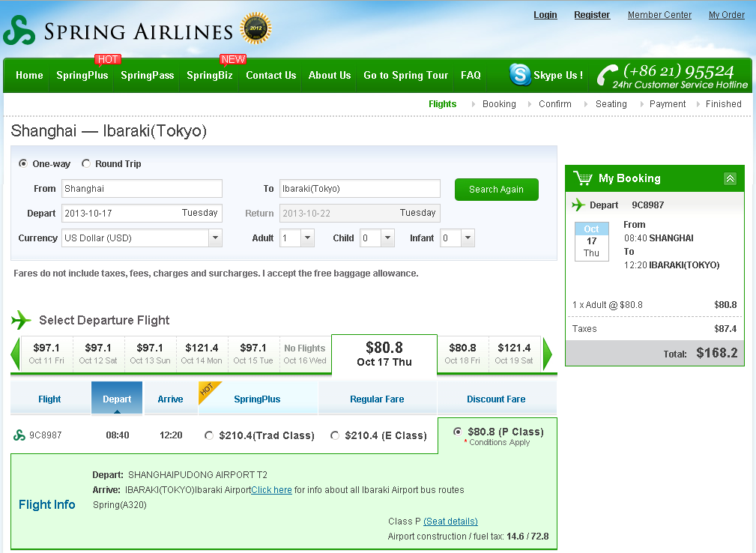The width and height of the screenshot is (756, 553).
Task: Collapse the My Booking panel
Action: [730, 178]
